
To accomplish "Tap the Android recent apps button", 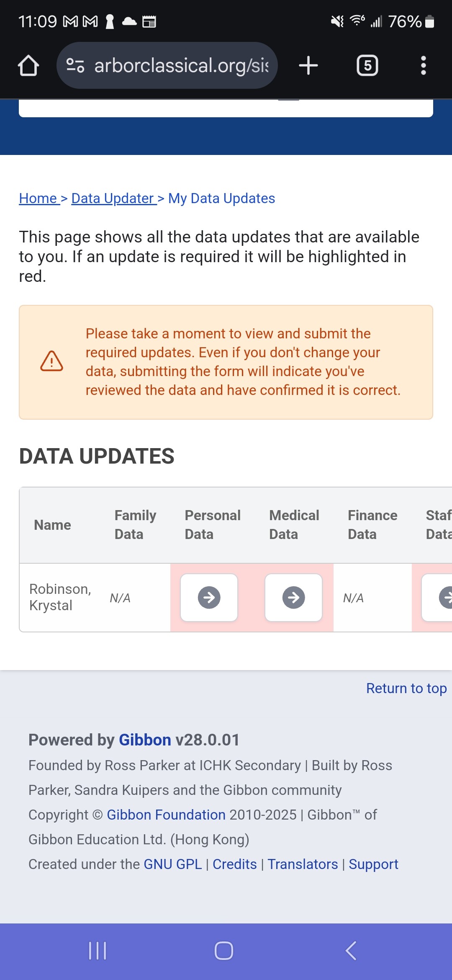I will (x=98, y=951).
